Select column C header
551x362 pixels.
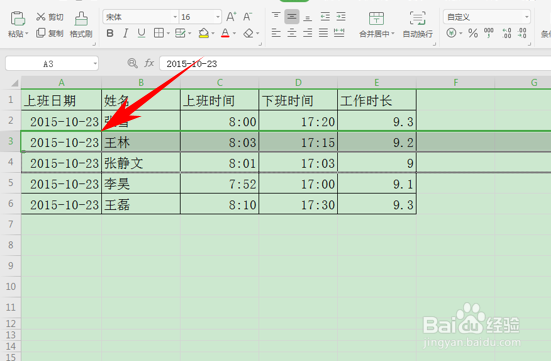220,83
